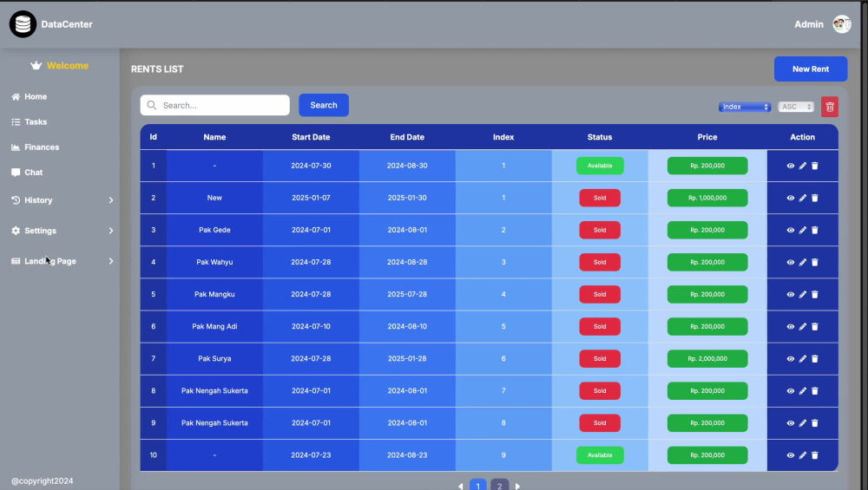This screenshot has height=490, width=868.
Task: Click the Search button
Action: pyautogui.click(x=324, y=105)
